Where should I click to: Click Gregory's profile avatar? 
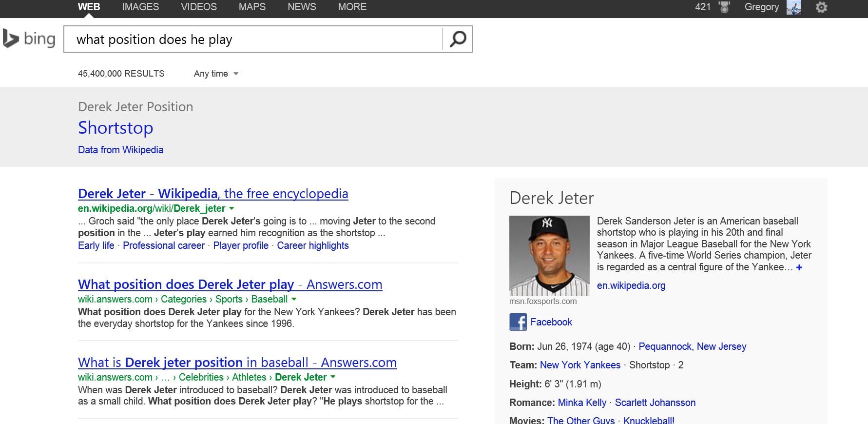point(794,7)
